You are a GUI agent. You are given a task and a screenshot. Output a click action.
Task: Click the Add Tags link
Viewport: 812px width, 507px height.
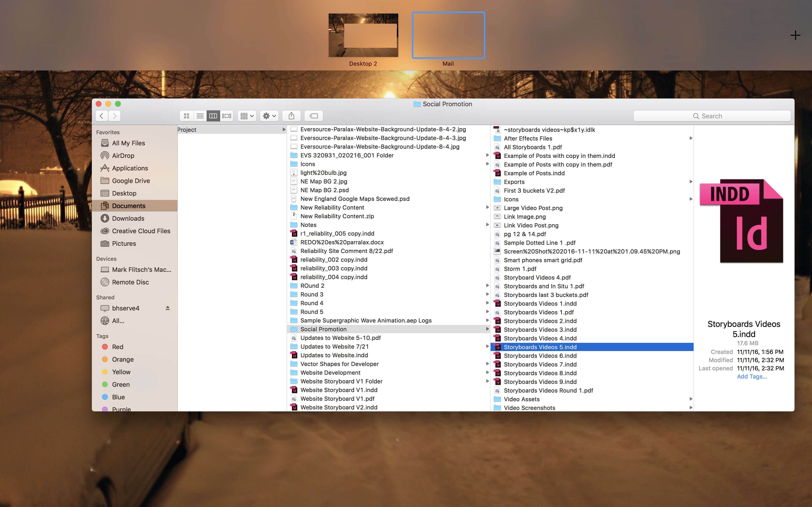(x=752, y=377)
